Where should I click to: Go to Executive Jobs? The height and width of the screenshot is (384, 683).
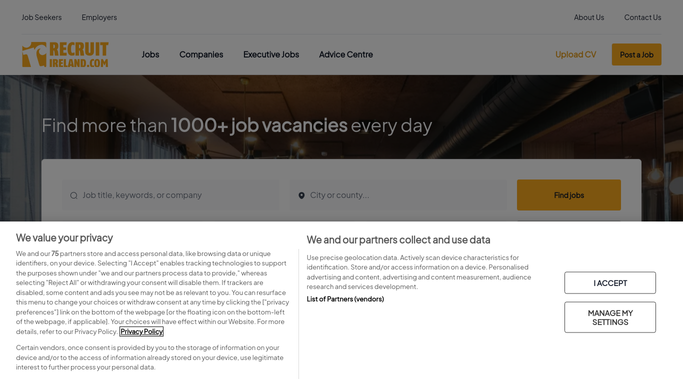(x=271, y=54)
